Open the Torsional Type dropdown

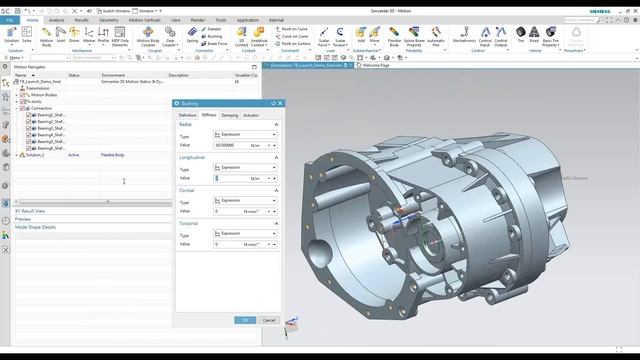pos(245,233)
